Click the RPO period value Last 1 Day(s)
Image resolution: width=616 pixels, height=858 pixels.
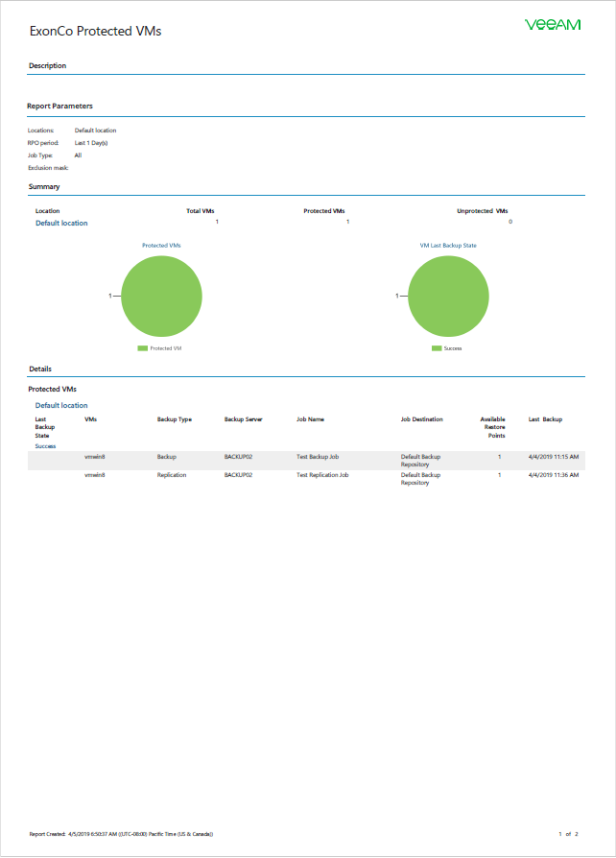tap(91, 143)
